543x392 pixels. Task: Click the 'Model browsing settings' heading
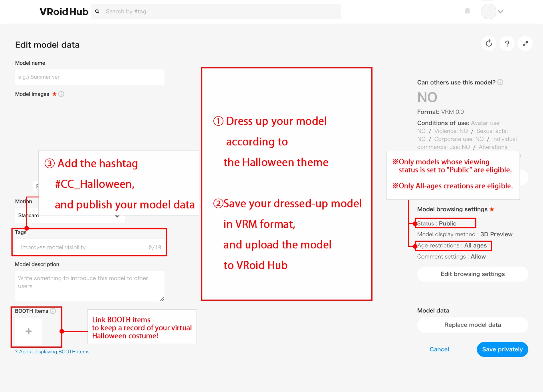(452, 209)
